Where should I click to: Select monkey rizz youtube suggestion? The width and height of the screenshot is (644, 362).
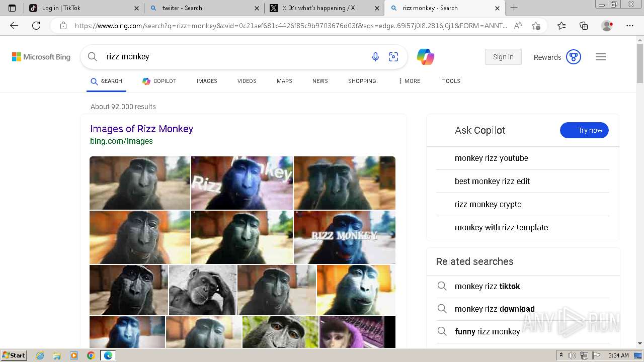coord(492,158)
